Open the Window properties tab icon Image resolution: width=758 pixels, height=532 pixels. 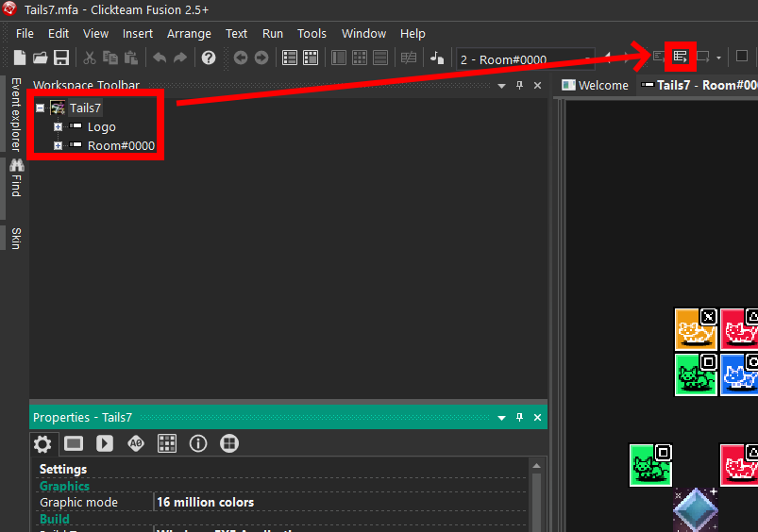click(74, 443)
